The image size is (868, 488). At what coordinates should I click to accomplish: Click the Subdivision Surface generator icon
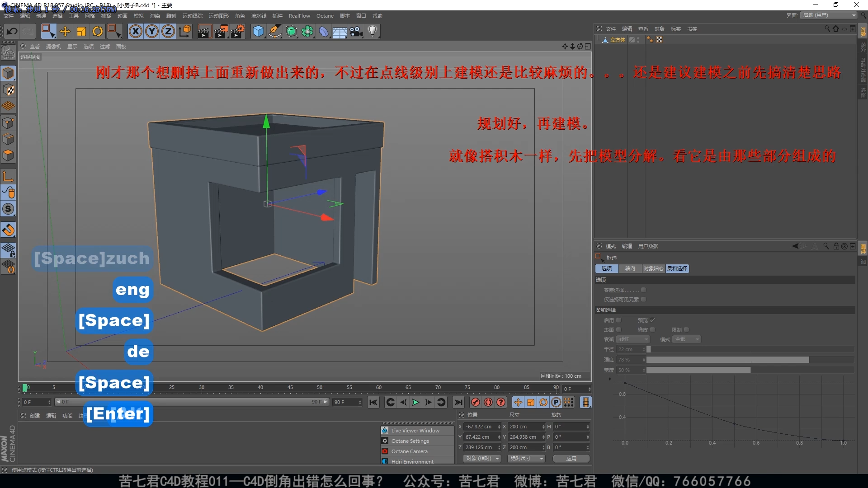click(292, 31)
